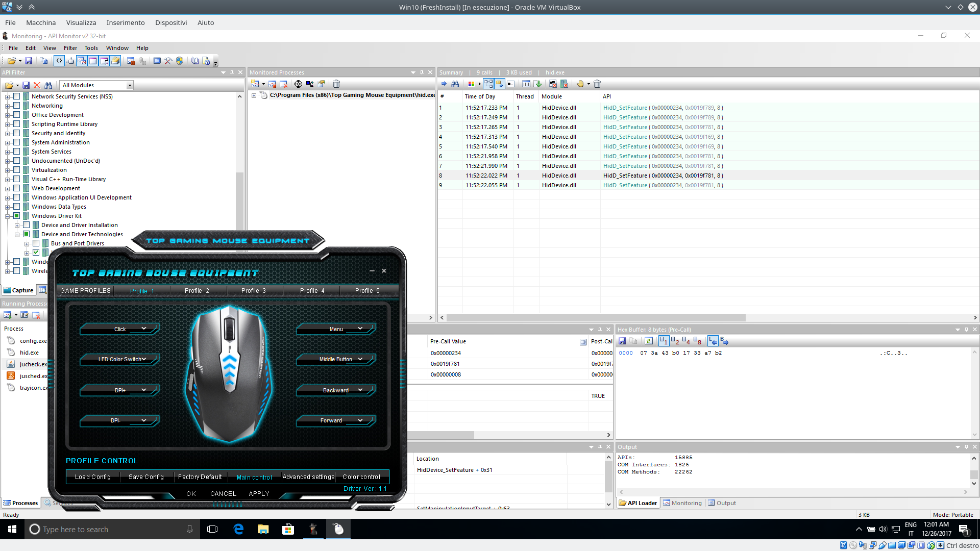Screen dimensions: 980x551
Task: Check the System Services checkbox
Action: coord(17,152)
